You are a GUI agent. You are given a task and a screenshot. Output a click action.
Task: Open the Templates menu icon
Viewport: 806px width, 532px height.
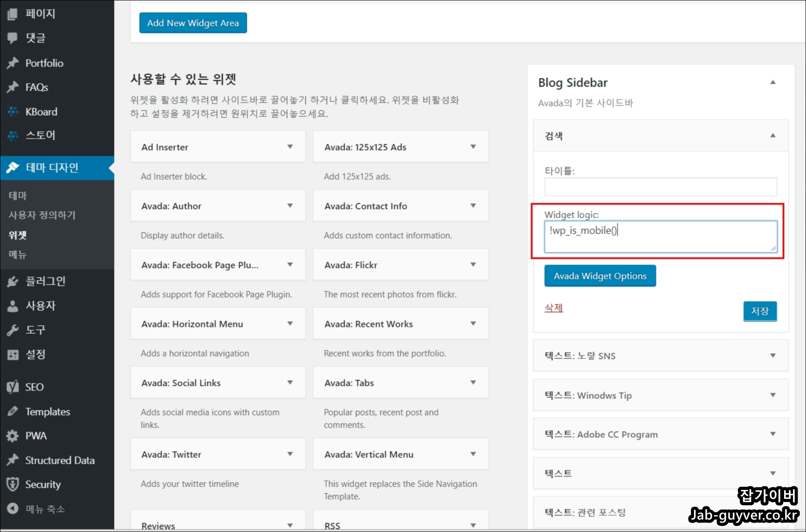(13, 411)
